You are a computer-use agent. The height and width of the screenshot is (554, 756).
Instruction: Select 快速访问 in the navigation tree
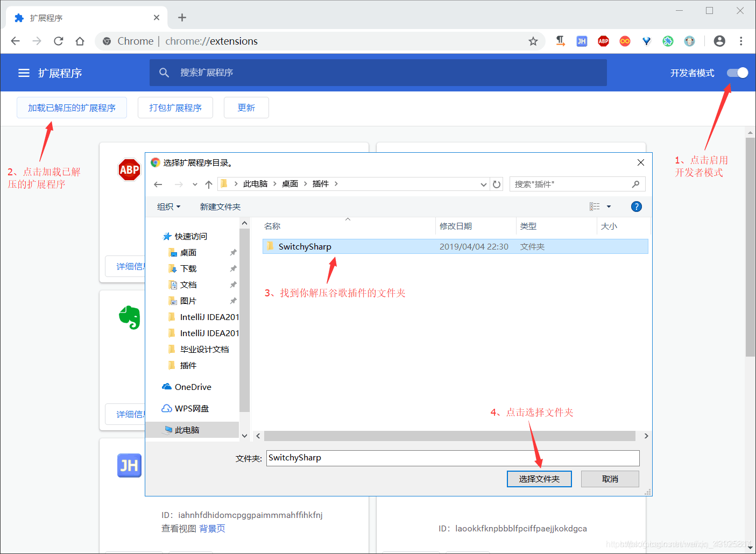(190, 236)
